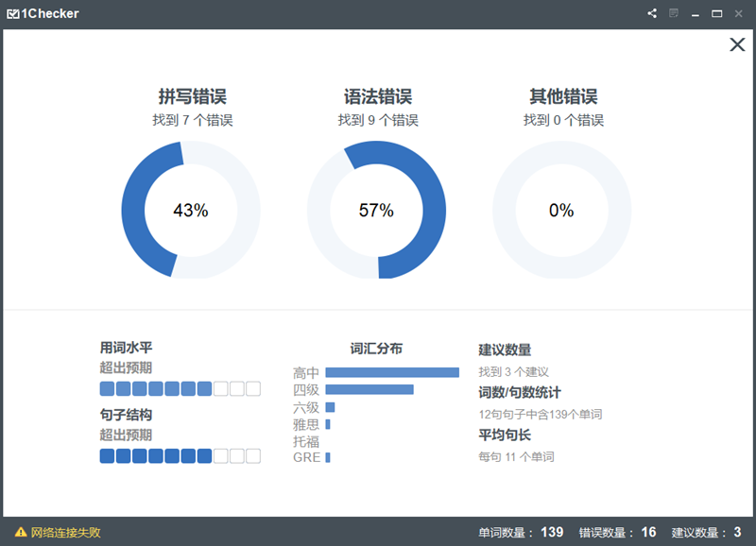Click the 0% other error donut chart

pos(561,210)
